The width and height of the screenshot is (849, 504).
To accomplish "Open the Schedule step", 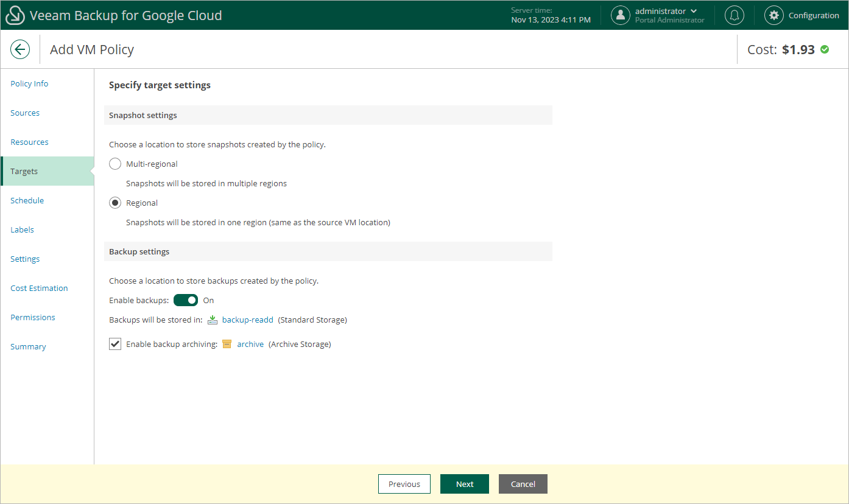I will pyautogui.click(x=27, y=200).
